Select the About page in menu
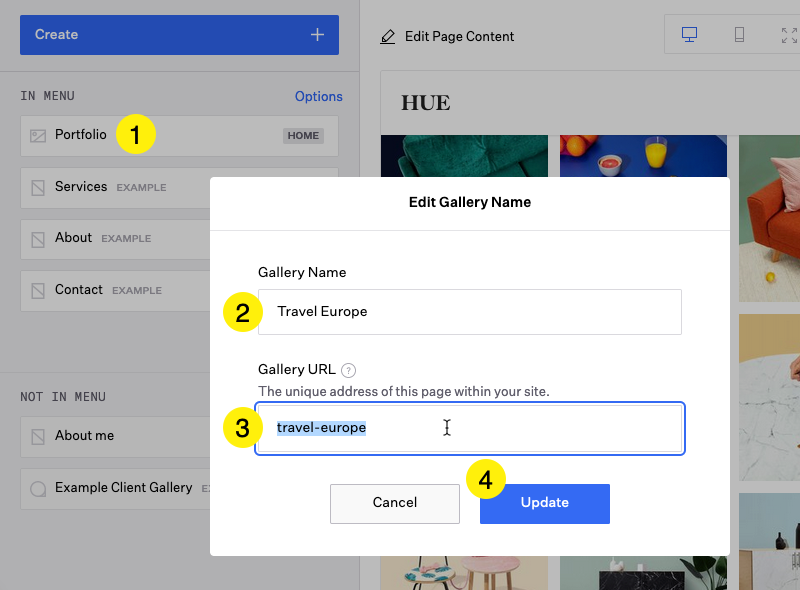Screen dimensions: 800x590 (74, 238)
